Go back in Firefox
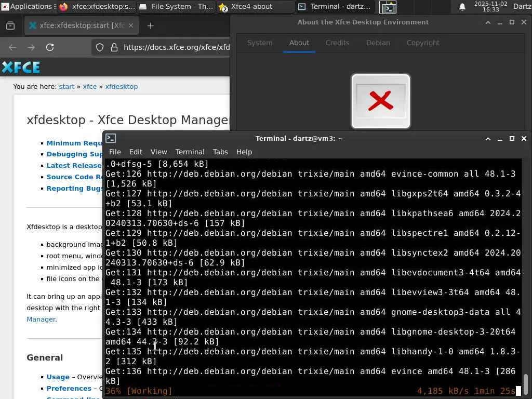The image size is (532, 399). click(x=12, y=47)
